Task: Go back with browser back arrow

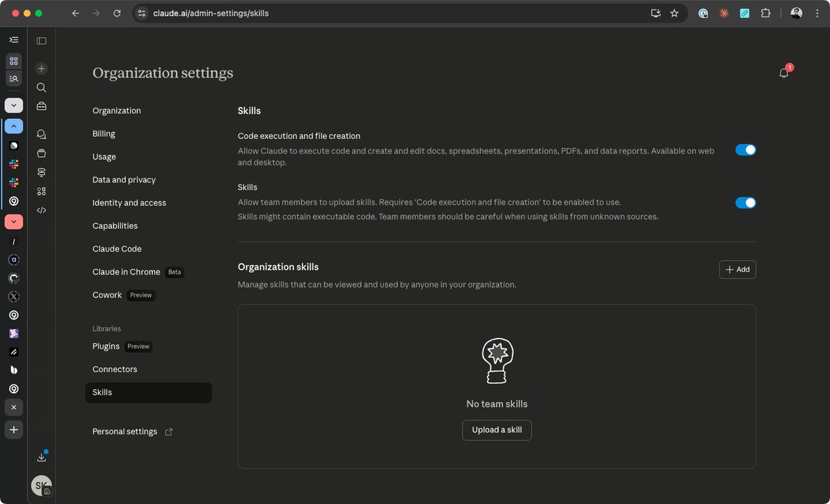Action: [x=75, y=13]
